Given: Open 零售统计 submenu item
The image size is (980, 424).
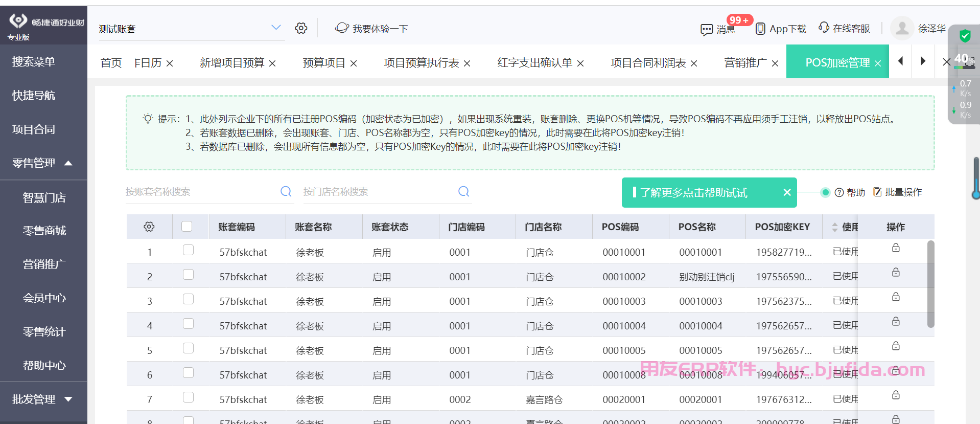Looking at the screenshot, I should [43, 332].
